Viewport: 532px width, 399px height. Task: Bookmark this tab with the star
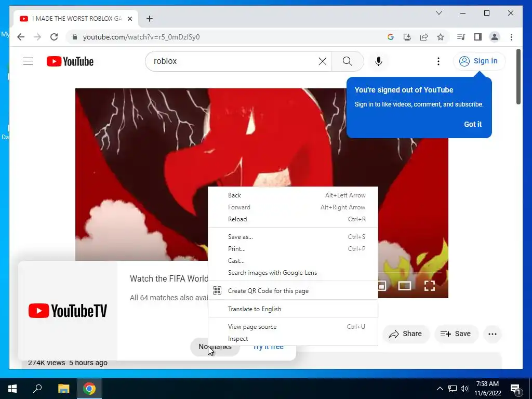(441, 37)
